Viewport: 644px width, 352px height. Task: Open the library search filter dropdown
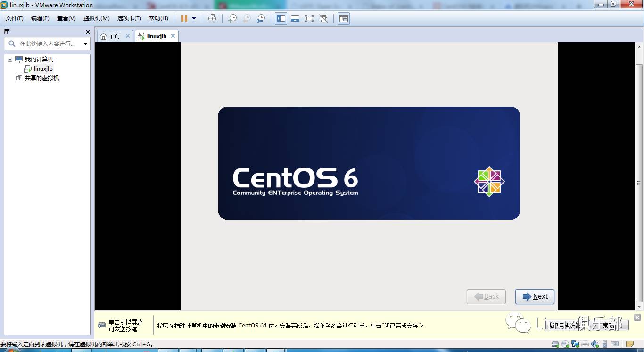coord(85,43)
